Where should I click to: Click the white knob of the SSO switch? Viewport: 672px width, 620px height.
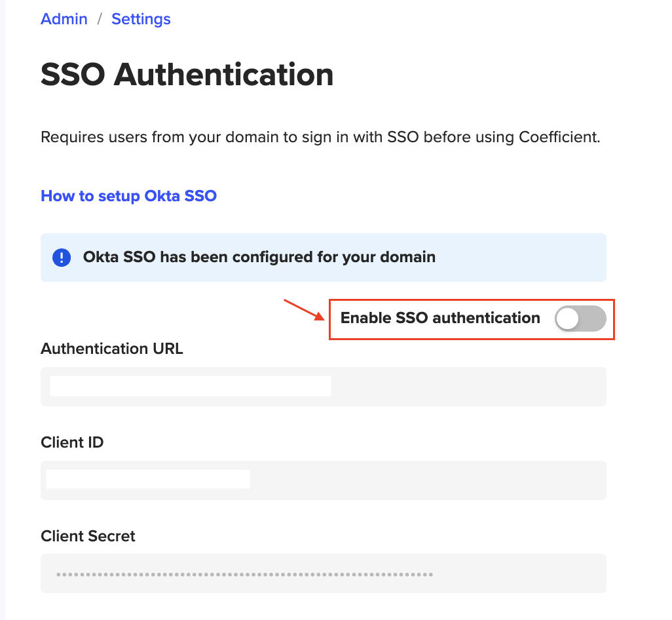[567, 319]
